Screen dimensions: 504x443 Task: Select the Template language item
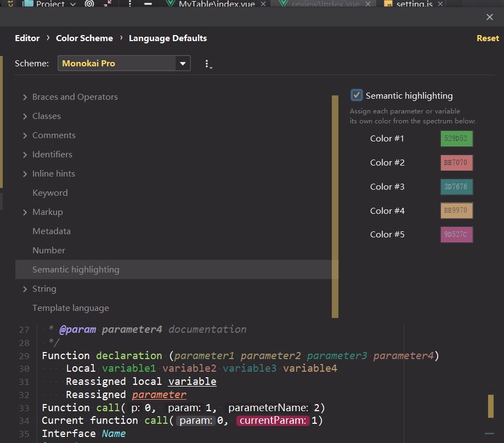tap(71, 308)
